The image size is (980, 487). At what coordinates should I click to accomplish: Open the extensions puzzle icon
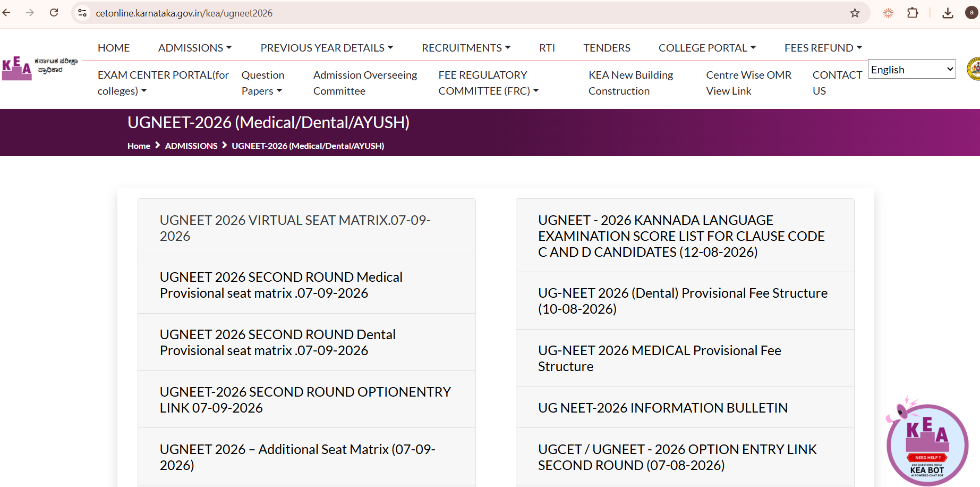[x=913, y=13]
